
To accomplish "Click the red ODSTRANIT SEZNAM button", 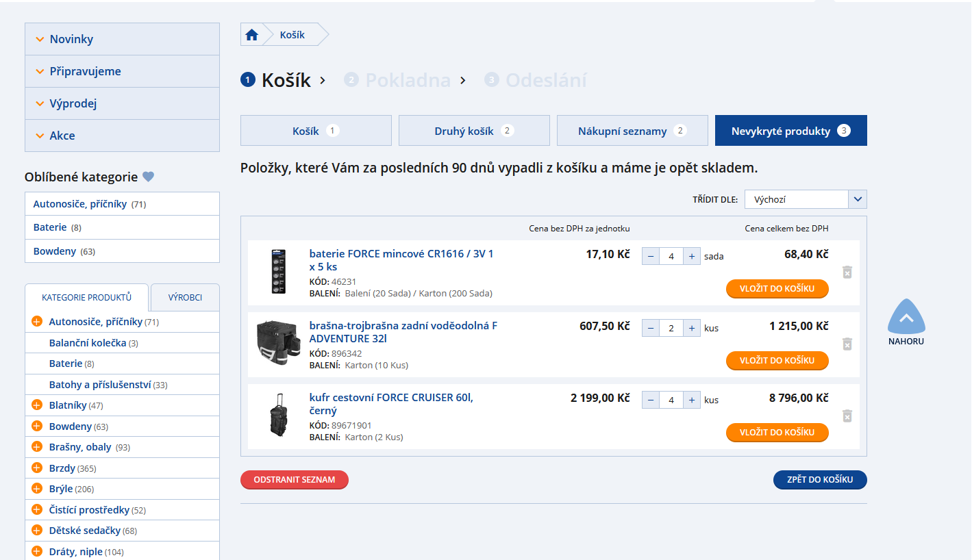I will (x=294, y=480).
